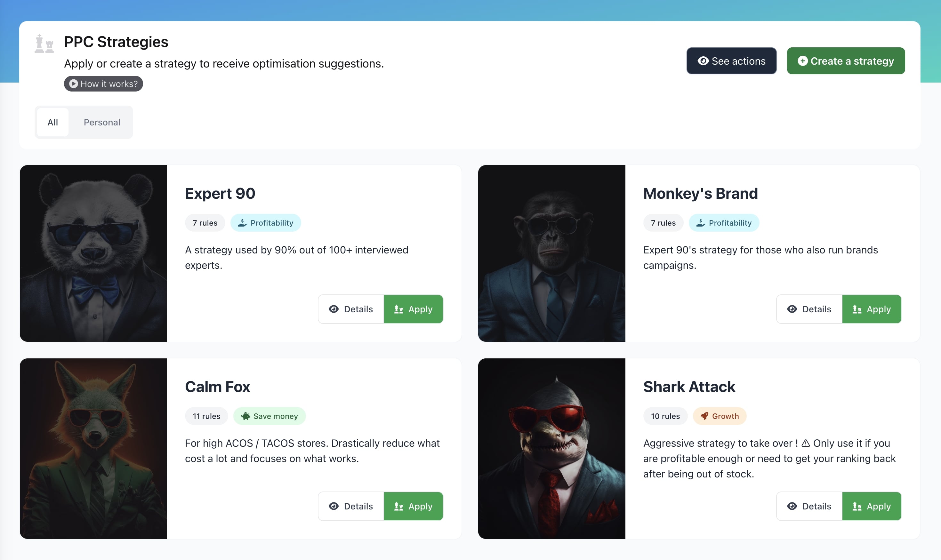The height and width of the screenshot is (560, 941).
Task: Switch to the Personal tab
Action: tap(102, 122)
